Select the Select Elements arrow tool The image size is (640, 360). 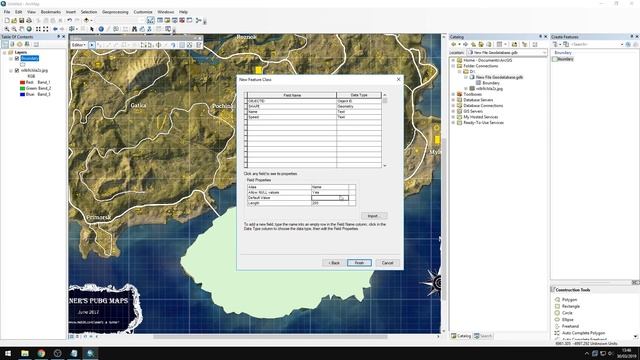[92, 29]
